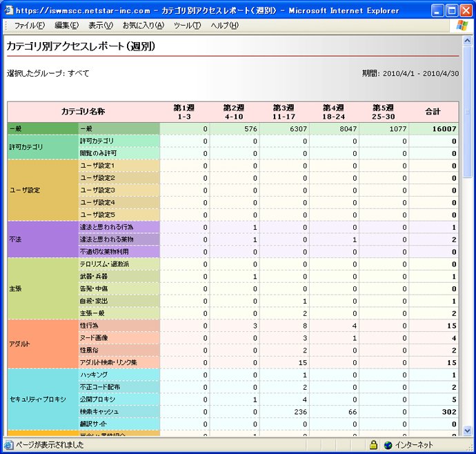Screen dimensions: 476x454
Task: Select the 不法 group cell
Action: click(43, 239)
